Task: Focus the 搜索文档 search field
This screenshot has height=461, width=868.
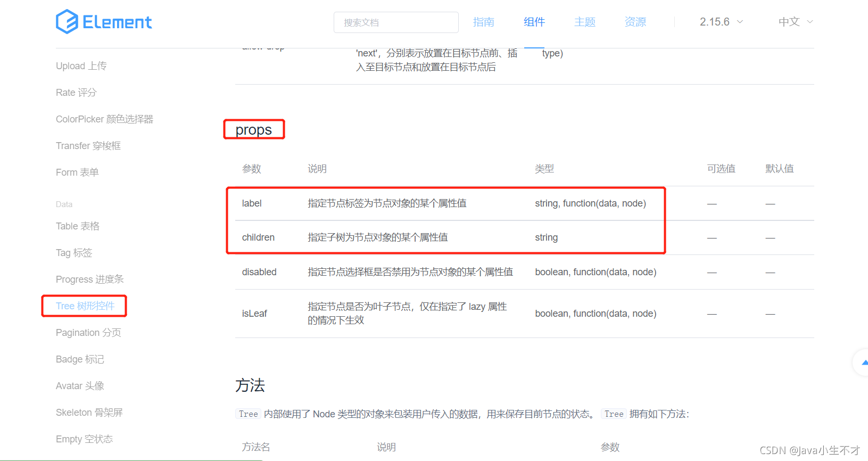Action: 396,22
